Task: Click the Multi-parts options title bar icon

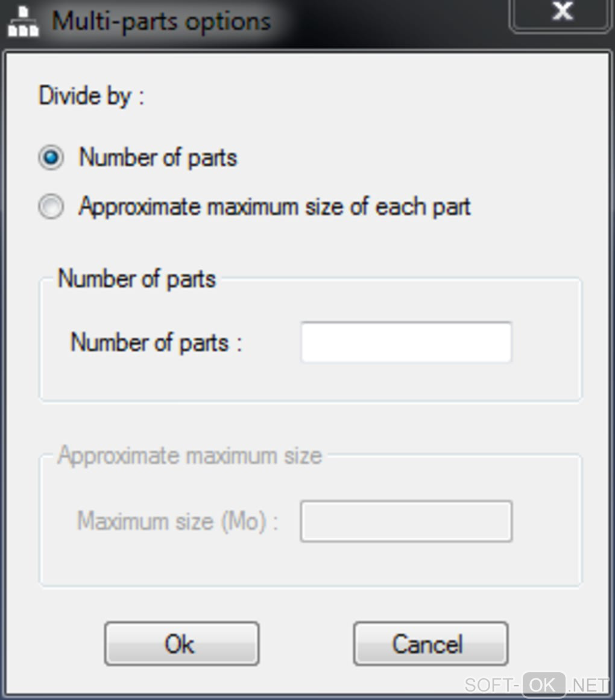Action: click(x=23, y=22)
